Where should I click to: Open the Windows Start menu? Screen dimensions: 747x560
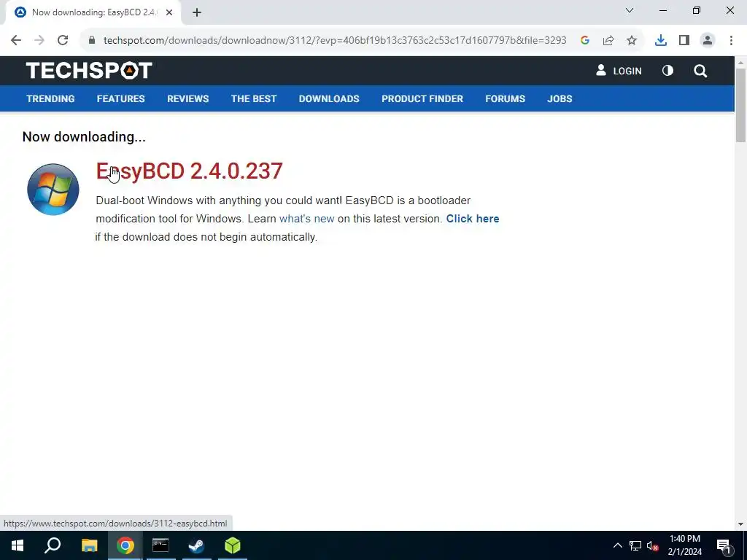[x=18, y=545]
